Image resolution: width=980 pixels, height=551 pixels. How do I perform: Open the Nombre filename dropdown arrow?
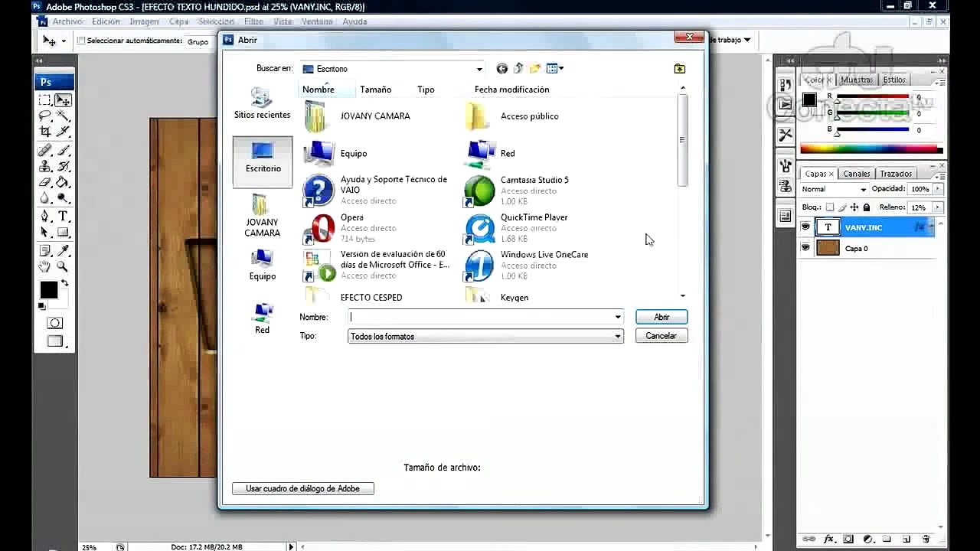[x=617, y=317]
